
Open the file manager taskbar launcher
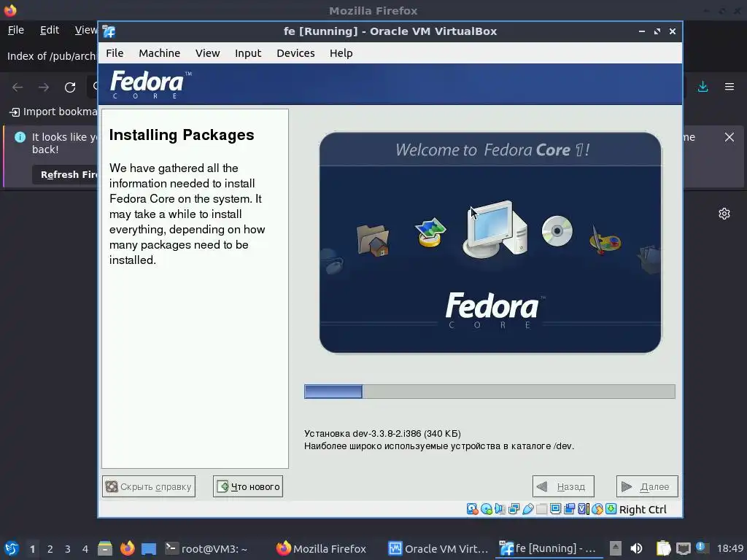point(105,548)
